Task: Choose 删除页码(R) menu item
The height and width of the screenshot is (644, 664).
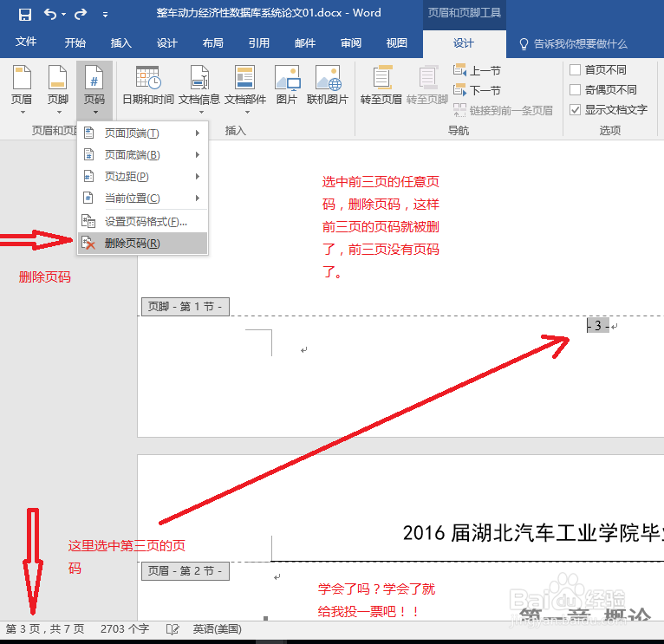Action: pos(142,244)
